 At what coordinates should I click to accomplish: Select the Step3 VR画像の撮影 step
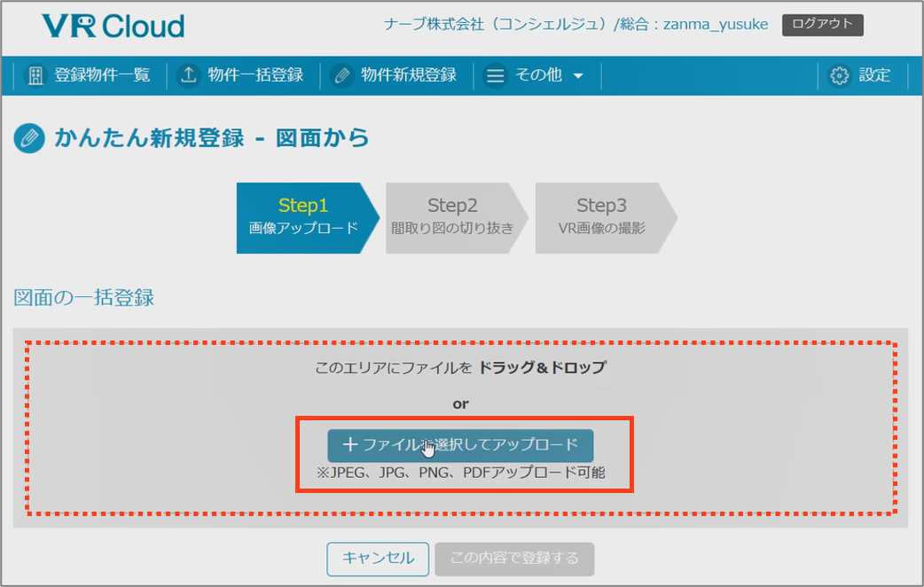601,217
